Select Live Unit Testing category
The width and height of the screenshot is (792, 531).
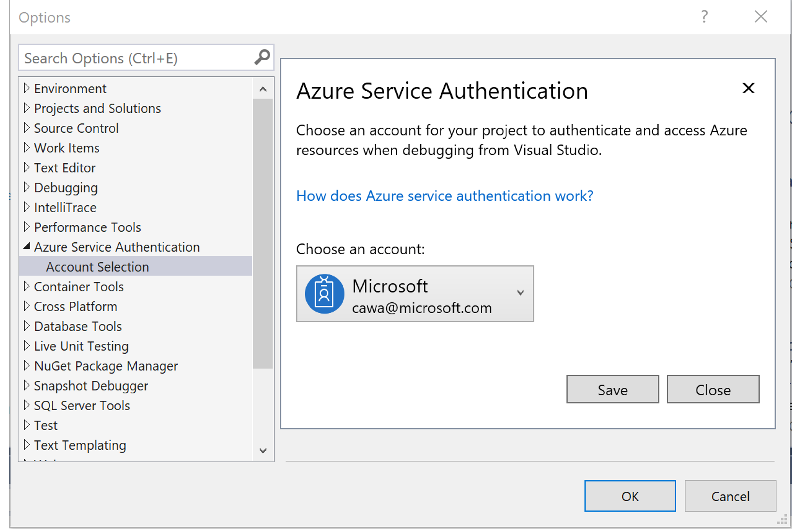click(x=81, y=347)
